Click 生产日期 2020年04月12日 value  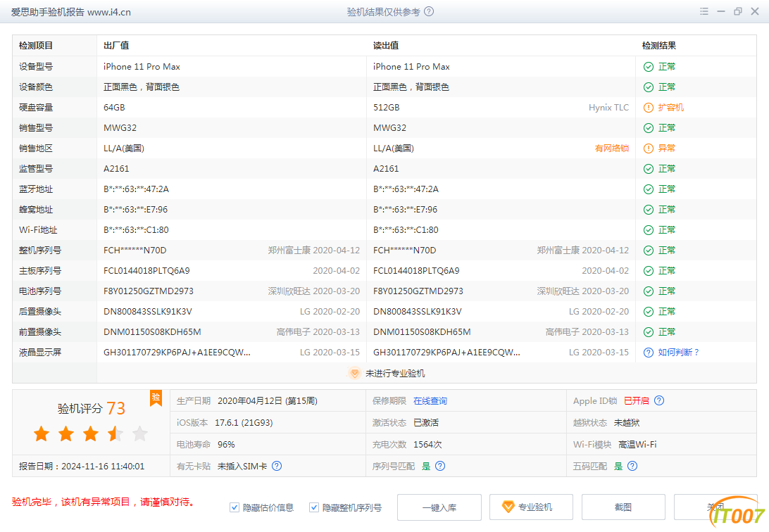coord(268,400)
